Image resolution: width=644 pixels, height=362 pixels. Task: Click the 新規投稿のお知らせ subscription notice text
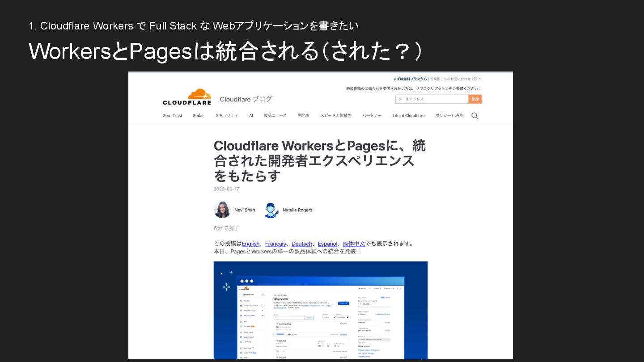click(x=414, y=89)
